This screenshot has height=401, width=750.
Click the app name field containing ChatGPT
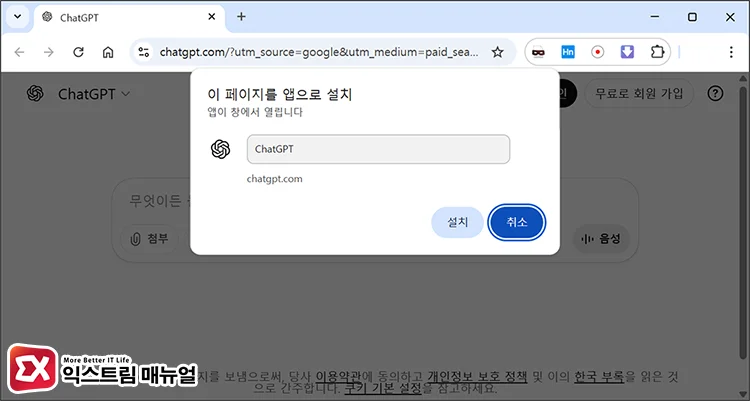click(378, 149)
